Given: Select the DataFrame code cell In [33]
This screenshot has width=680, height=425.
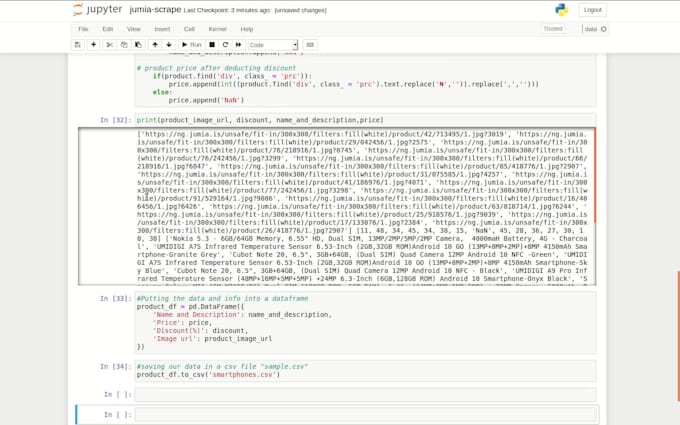Looking at the screenshot, I should pos(365,323).
